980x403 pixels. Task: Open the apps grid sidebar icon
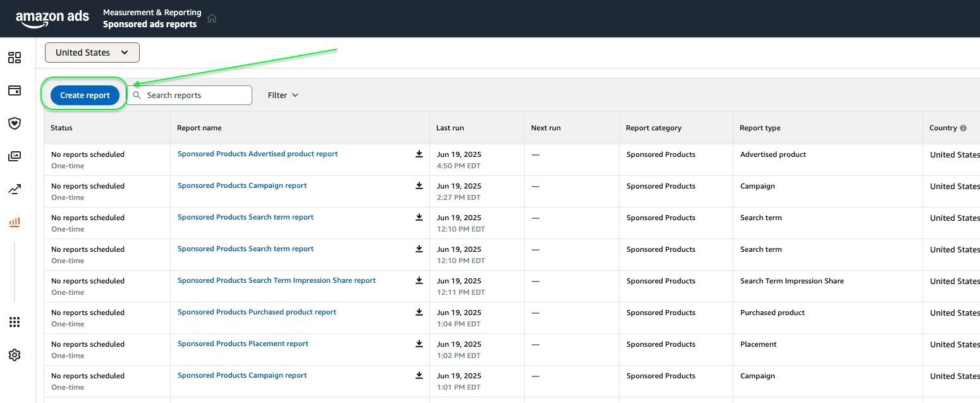[15, 322]
